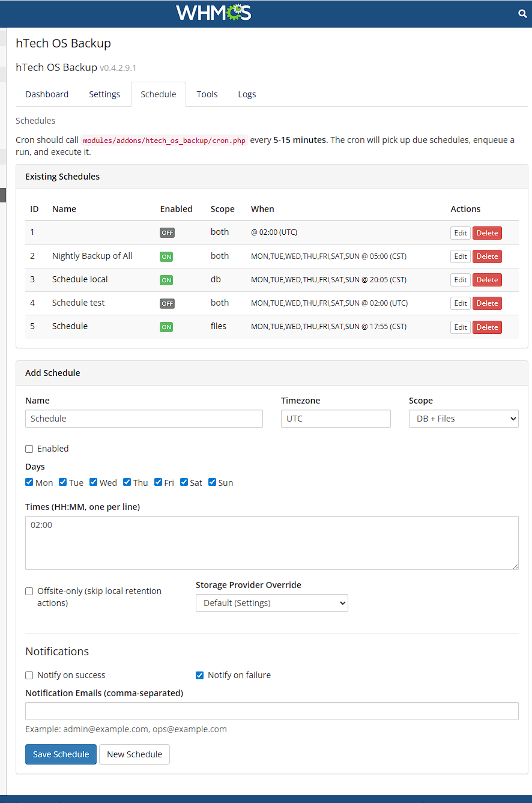Delete the Schedule local entry

[x=487, y=280]
